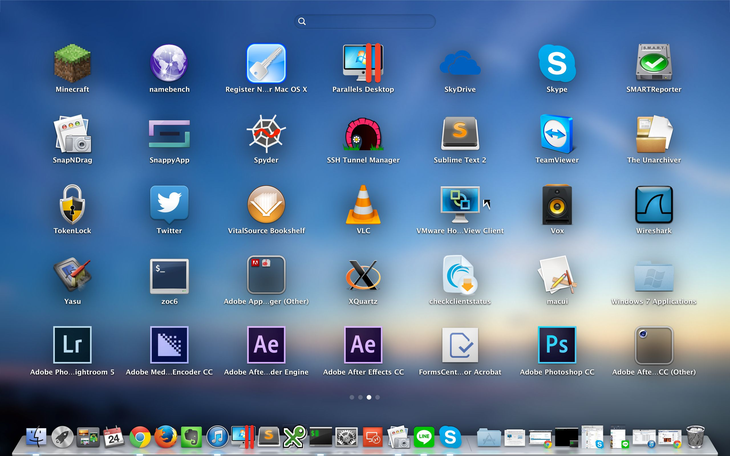This screenshot has width=730, height=456.
Task: Open checkclientstatus
Action: [460, 275]
